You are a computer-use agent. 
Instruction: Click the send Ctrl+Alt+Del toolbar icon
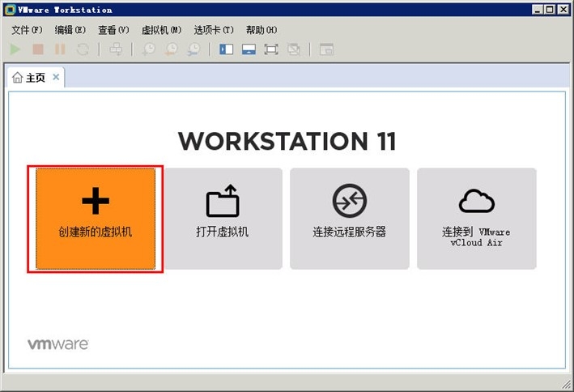(116, 49)
